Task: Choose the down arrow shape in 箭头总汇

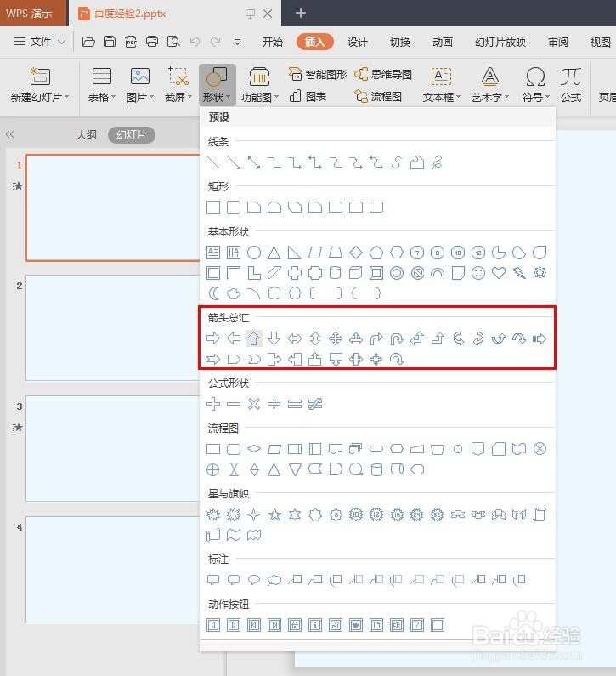Action: (274, 338)
